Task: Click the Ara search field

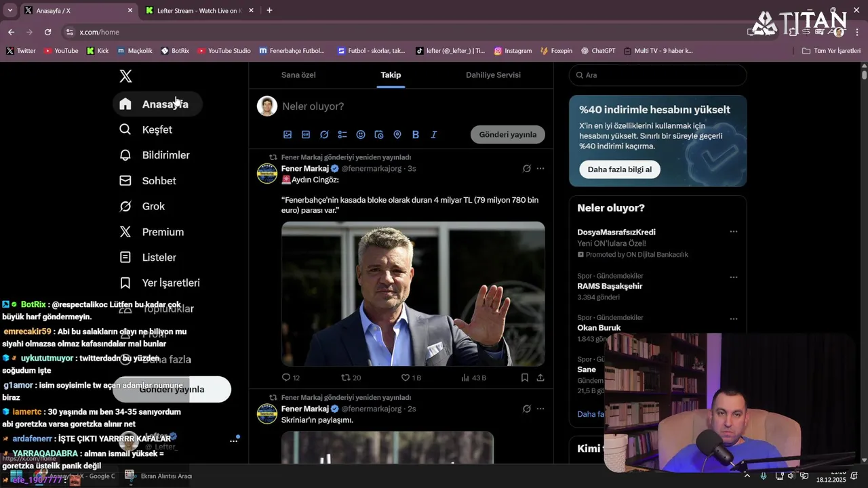Action: pos(658,75)
